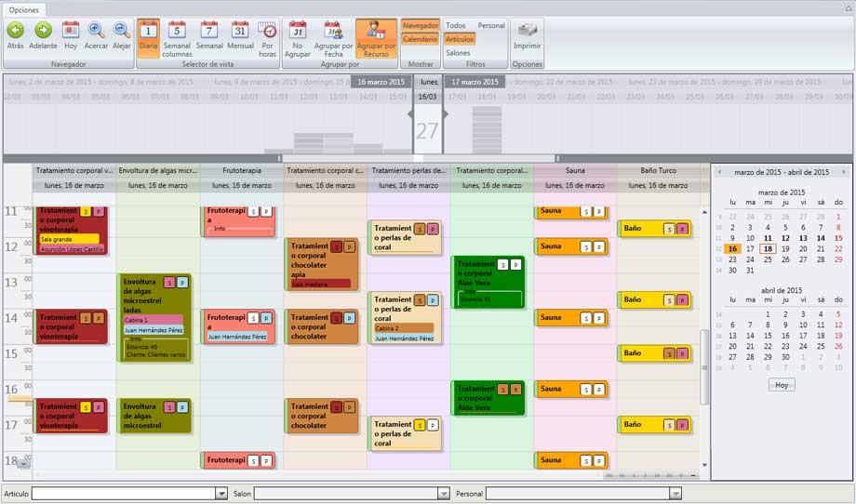Click S icon on 14:00 Frutoterapia appointment
The image size is (856, 504).
[x=253, y=318]
